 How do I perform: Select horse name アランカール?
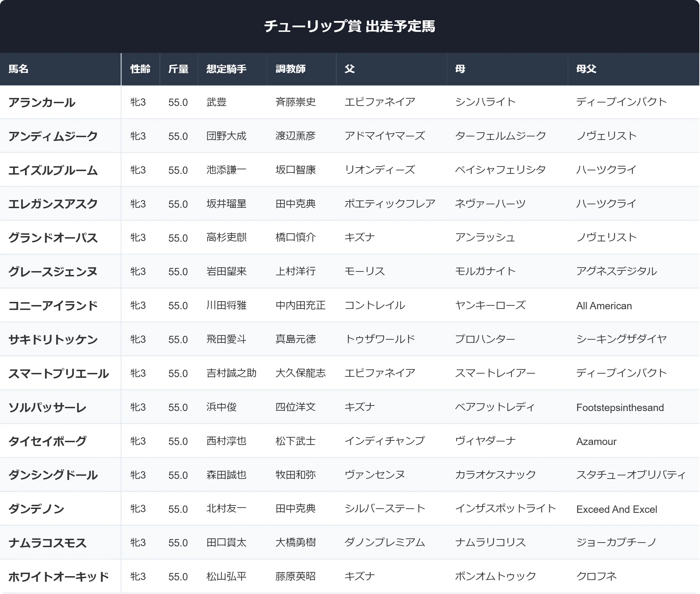[x=42, y=102]
